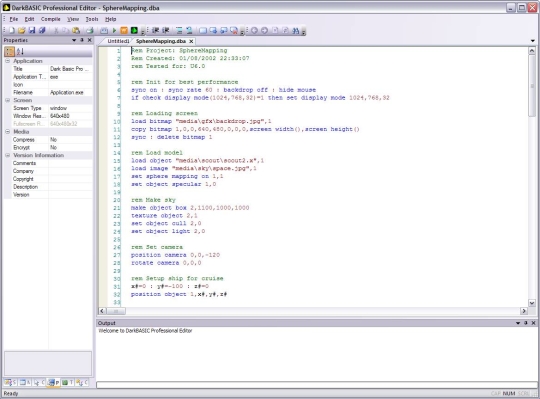
Task: Click the second indent lines icon
Action: pos(166,31)
